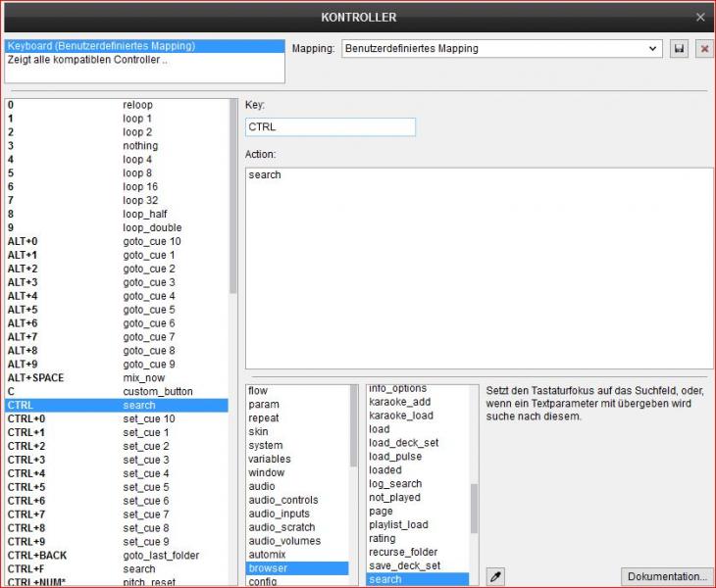This screenshot has width=716, height=588.
Task: Select CTRL+9 set_cue 9 row
Action: click(x=117, y=542)
